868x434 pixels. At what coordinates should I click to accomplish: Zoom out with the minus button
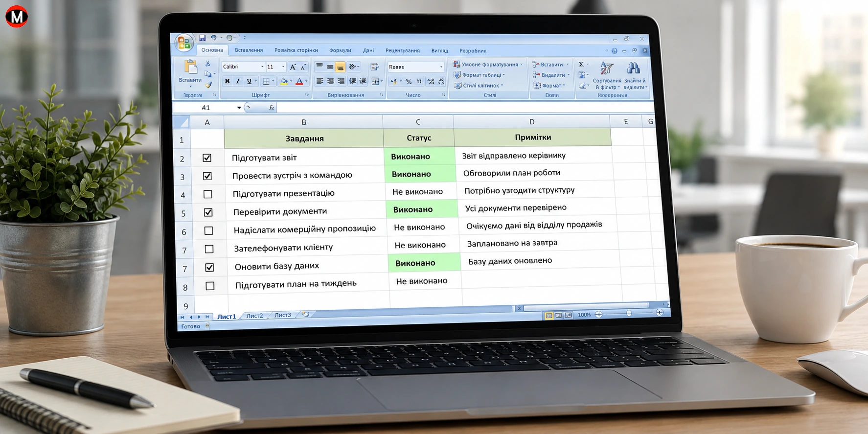598,315
